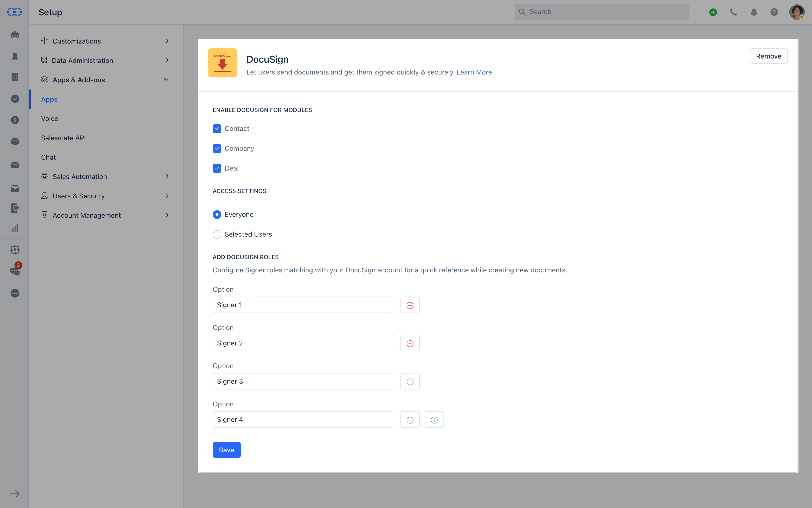Open the chat icon with 2 badge

click(15, 269)
